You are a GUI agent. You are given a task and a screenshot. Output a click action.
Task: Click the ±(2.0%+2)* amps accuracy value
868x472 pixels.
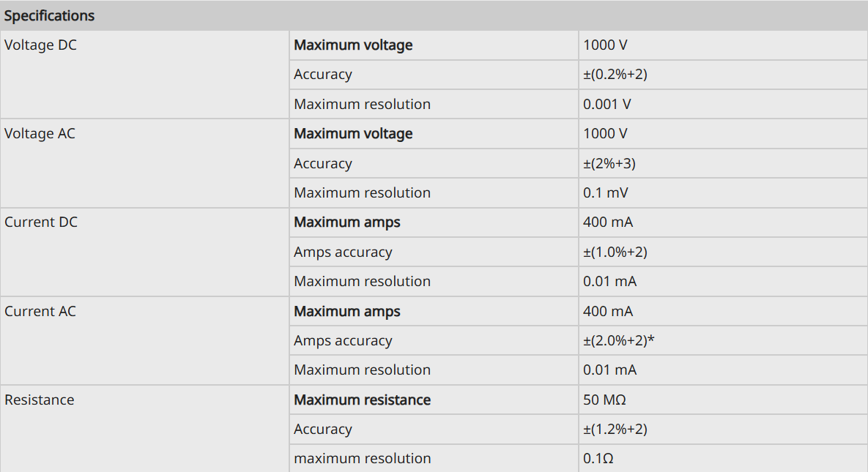tap(618, 340)
